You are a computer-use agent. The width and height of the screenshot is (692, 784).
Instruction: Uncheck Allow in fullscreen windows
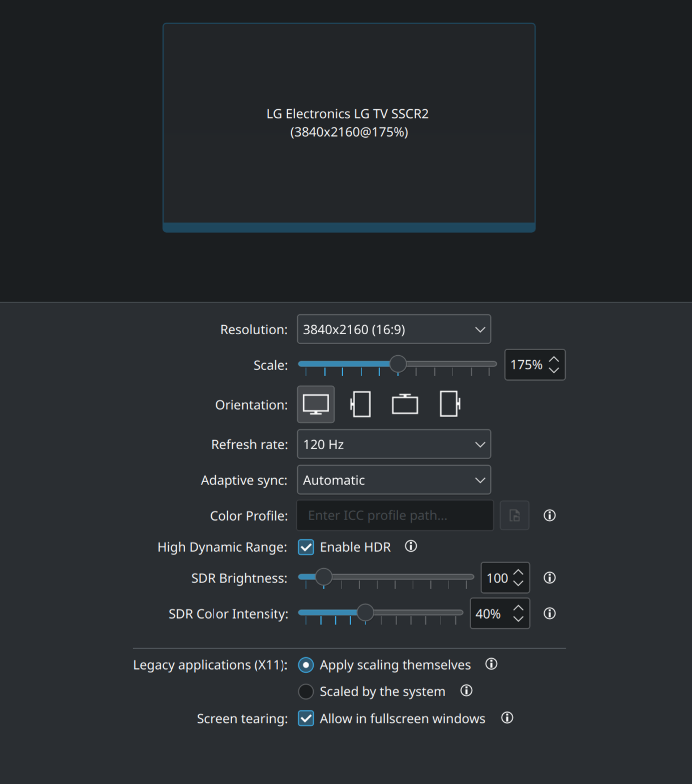(306, 718)
